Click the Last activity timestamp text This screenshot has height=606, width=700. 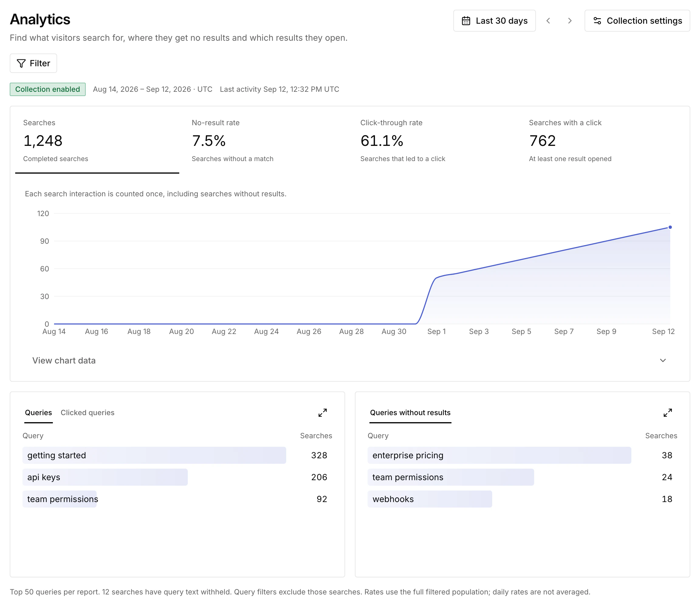pyautogui.click(x=280, y=89)
